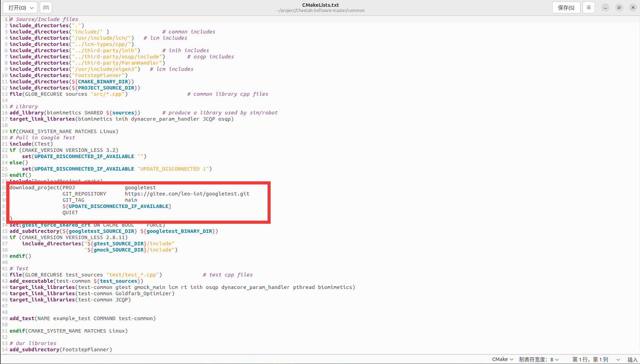The height and width of the screenshot is (364, 640).
Task: Click the new document icon beside 打开
Action: [x=46, y=8]
